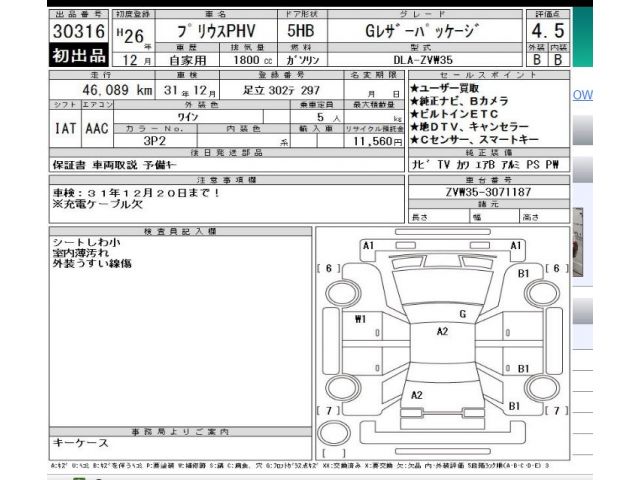Click the recycle fee 11,560円
This screenshot has height=480, width=640.
coord(378,141)
